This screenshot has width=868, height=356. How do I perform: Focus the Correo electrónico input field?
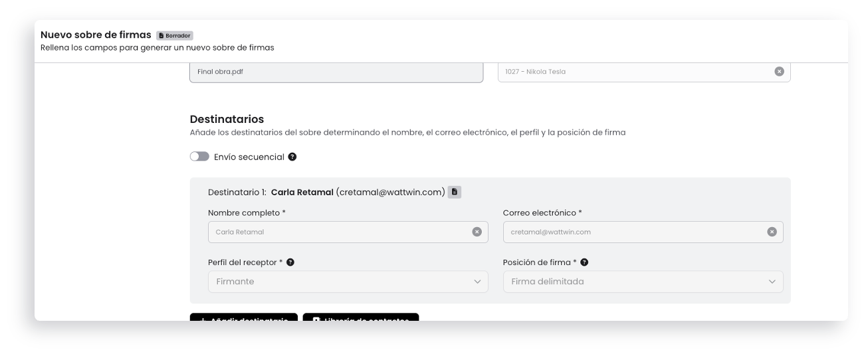pyautogui.click(x=643, y=232)
